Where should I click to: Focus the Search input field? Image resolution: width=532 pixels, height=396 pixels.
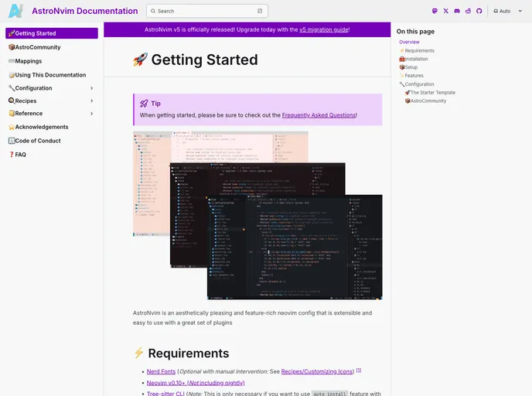click(207, 11)
